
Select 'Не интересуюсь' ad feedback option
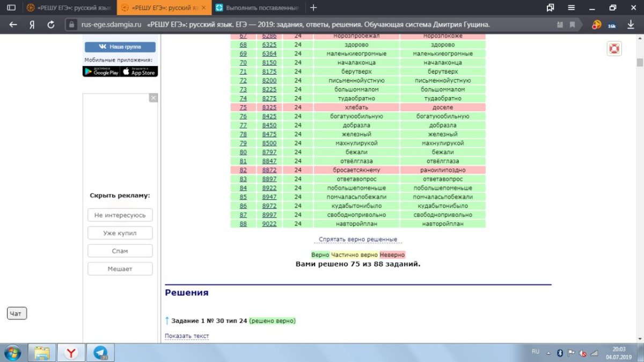point(120,215)
